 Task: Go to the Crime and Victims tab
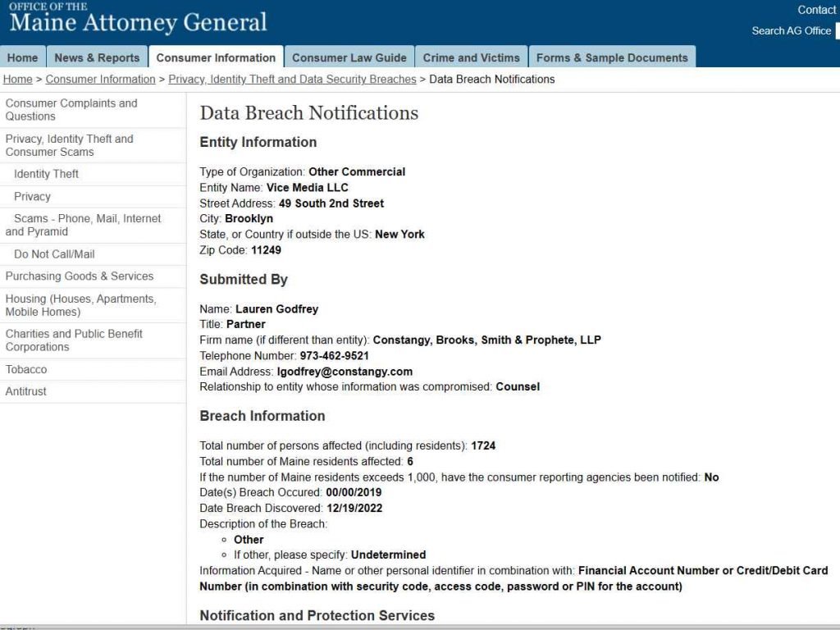tap(472, 57)
